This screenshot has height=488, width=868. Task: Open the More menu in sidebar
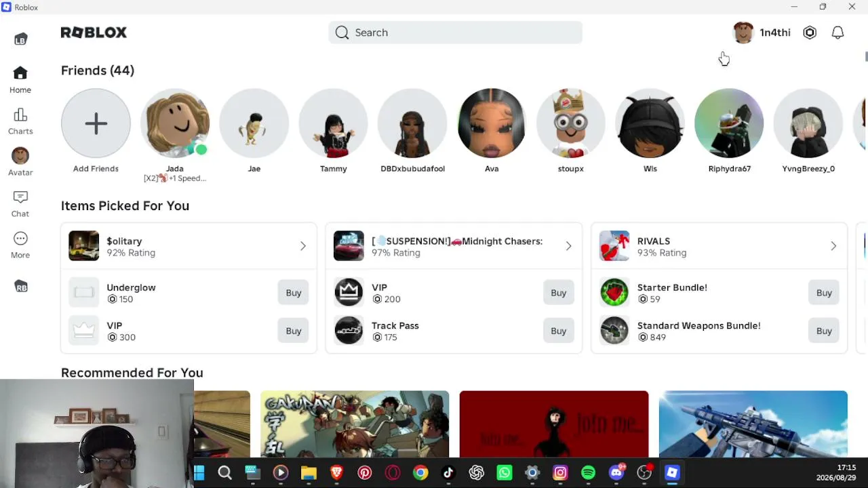point(20,245)
